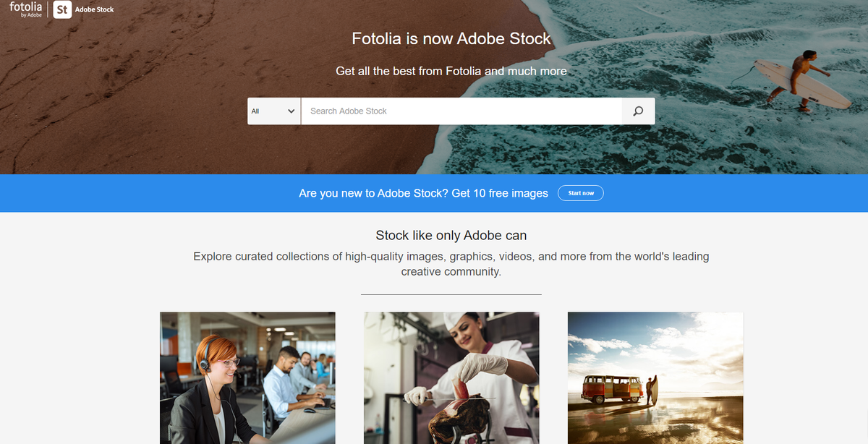Screen dimensions: 868x444
Task: Click the Get 10 free images banner text
Action: tap(423, 194)
